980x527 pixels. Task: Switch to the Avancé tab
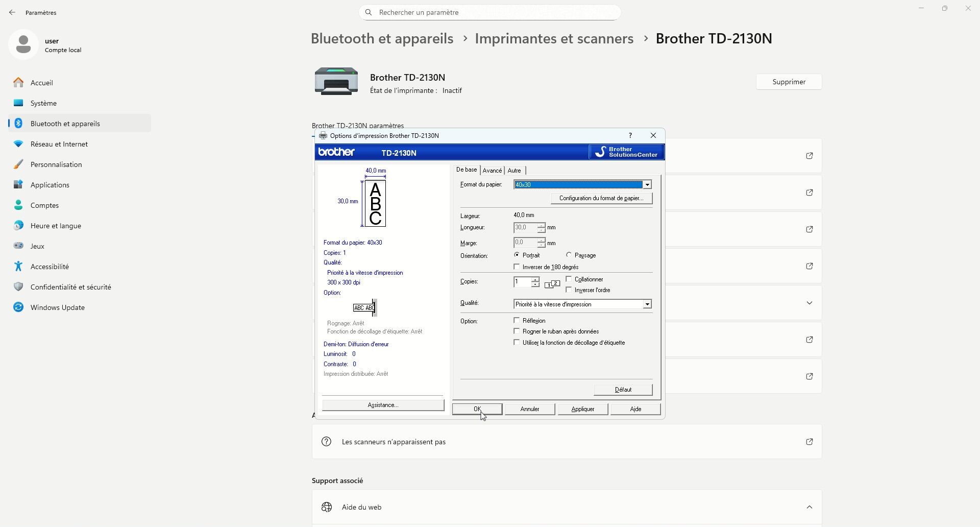(492, 171)
